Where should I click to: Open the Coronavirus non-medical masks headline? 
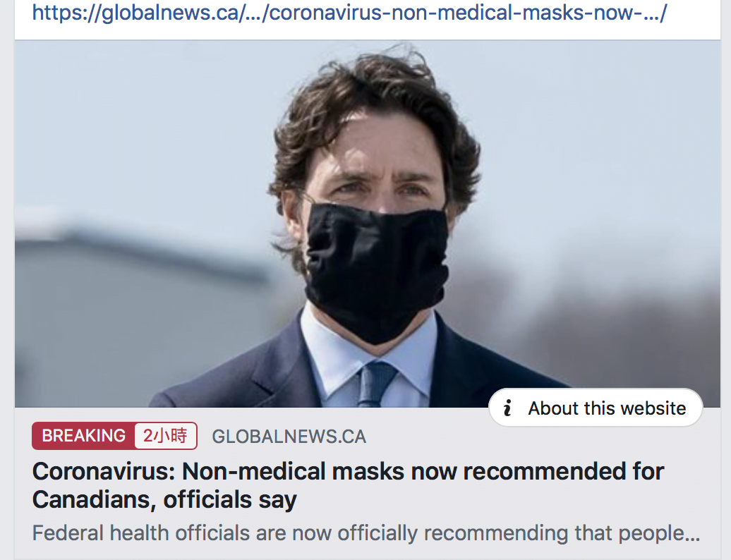(348, 471)
